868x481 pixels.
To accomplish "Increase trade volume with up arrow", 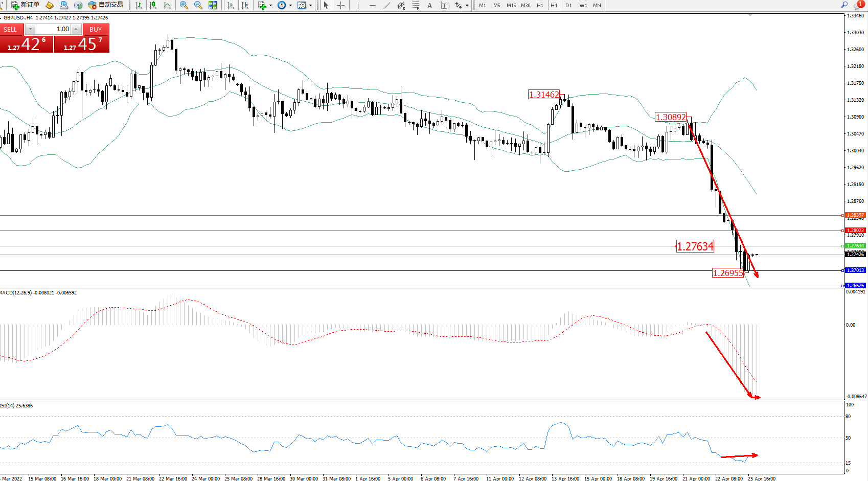I will (76, 29).
